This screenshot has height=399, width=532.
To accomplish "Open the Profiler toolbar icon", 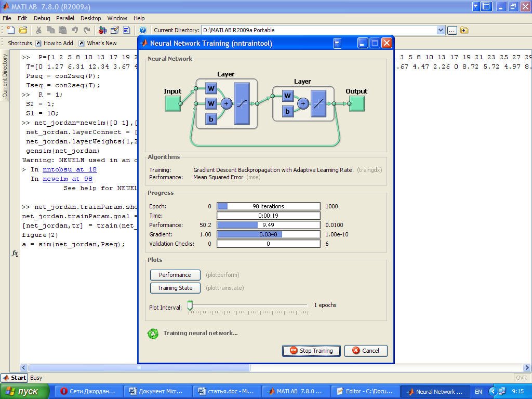I will click(127, 30).
